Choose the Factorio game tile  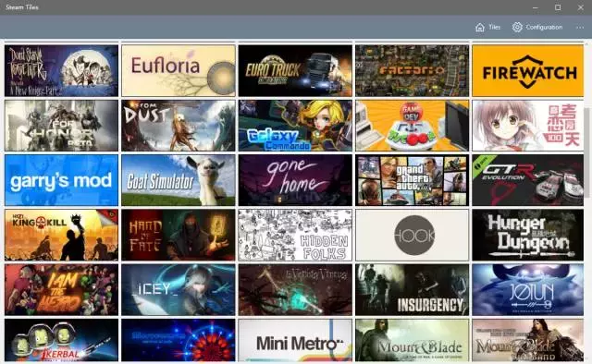point(413,71)
